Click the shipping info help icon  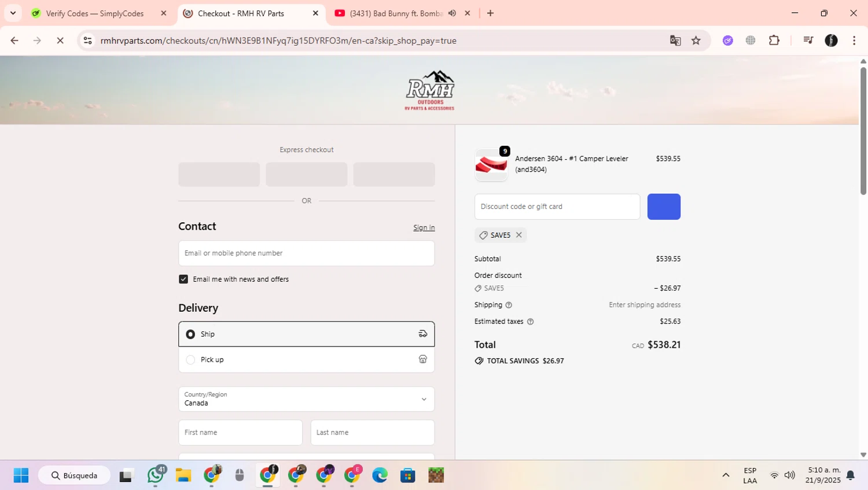pos(509,305)
